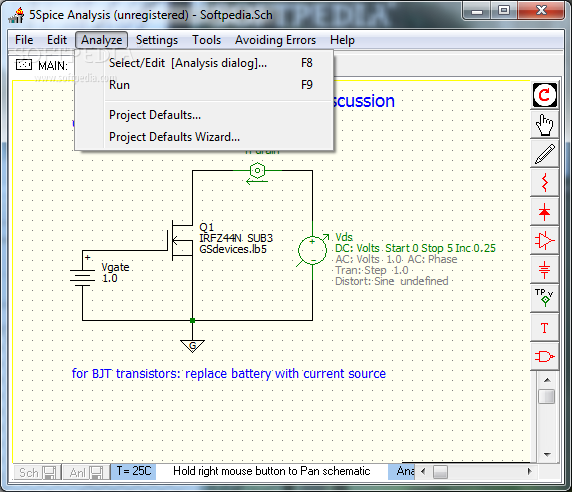Image resolution: width=572 pixels, height=492 pixels.
Task: Select the pencil wire drawing tool
Action: (x=545, y=154)
